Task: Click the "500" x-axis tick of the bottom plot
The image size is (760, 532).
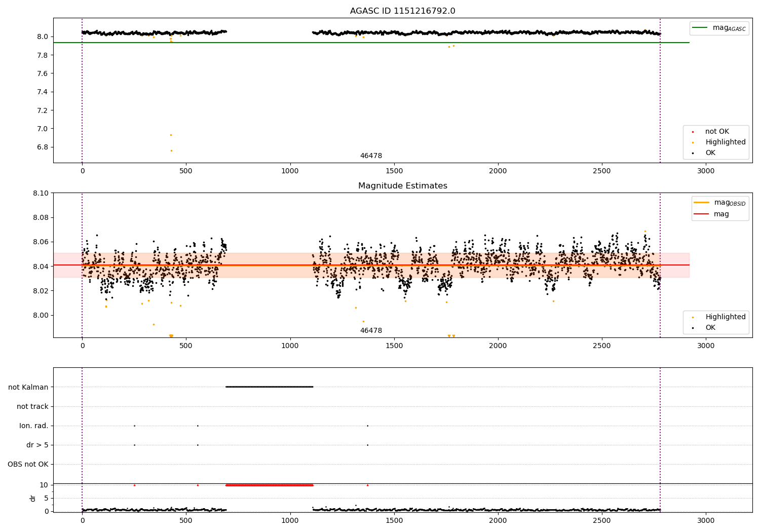Action: (186, 521)
